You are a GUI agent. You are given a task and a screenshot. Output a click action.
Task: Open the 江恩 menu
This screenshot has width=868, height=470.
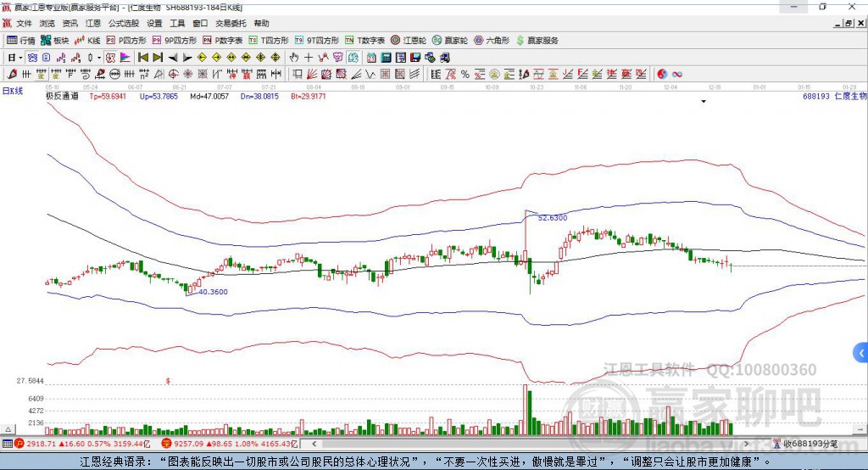[93, 23]
